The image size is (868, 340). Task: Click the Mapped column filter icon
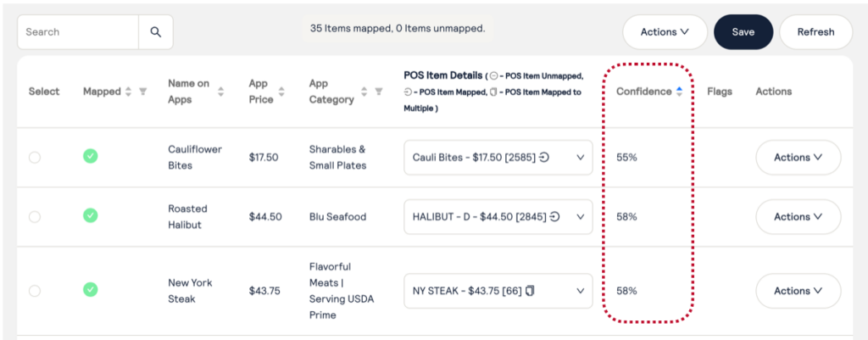click(x=142, y=92)
